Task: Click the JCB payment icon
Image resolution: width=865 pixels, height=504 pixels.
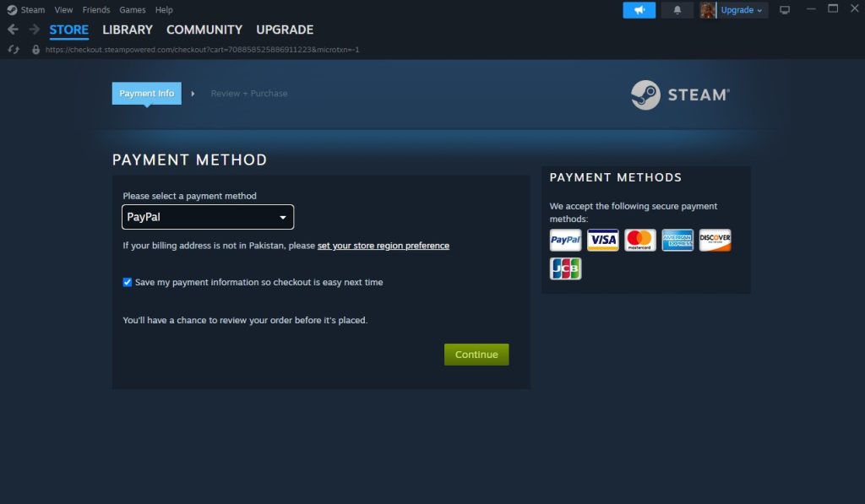Action: pyautogui.click(x=565, y=268)
